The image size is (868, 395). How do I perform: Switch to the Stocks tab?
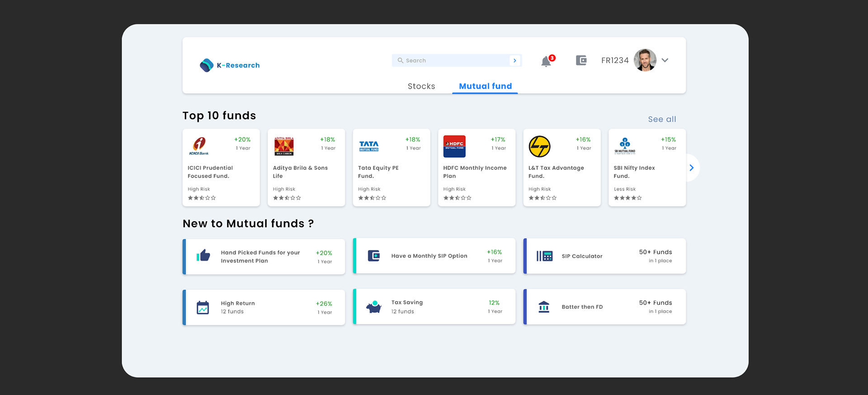click(x=421, y=86)
